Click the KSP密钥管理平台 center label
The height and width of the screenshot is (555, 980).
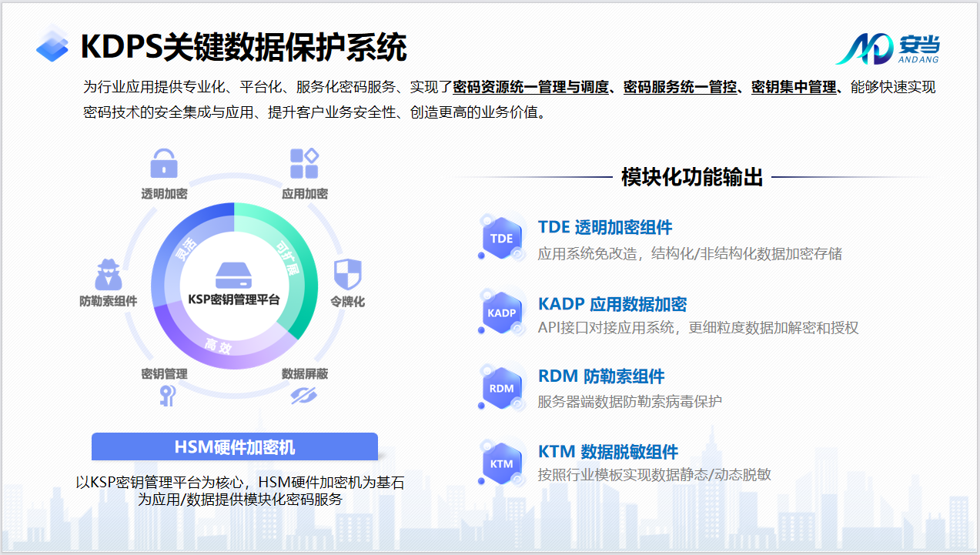click(234, 300)
